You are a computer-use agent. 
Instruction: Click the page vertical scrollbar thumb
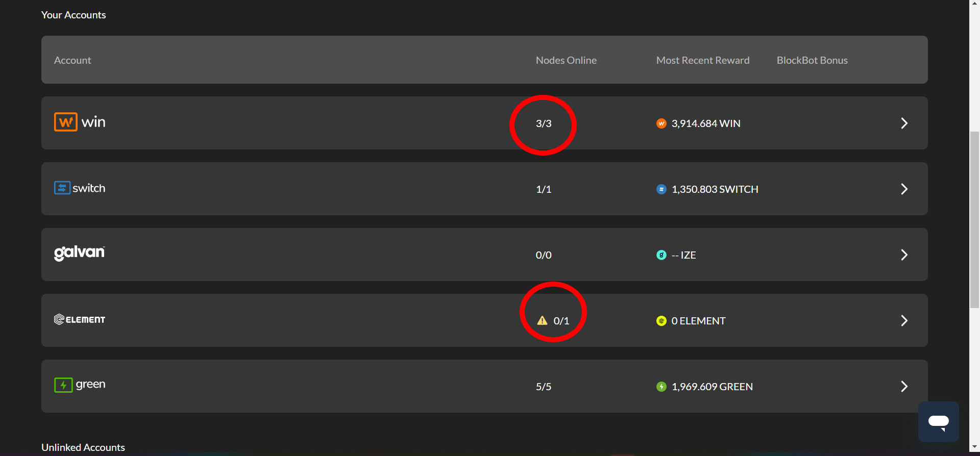[x=974, y=219]
